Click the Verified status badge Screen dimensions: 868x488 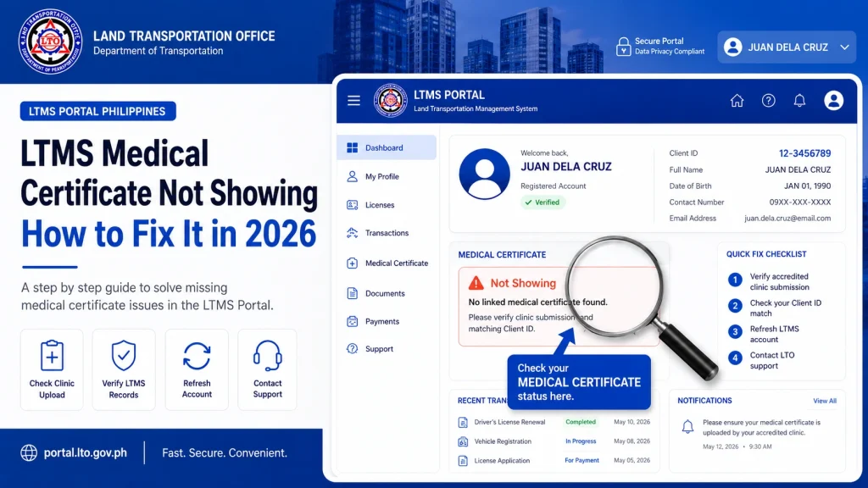[542, 202]
